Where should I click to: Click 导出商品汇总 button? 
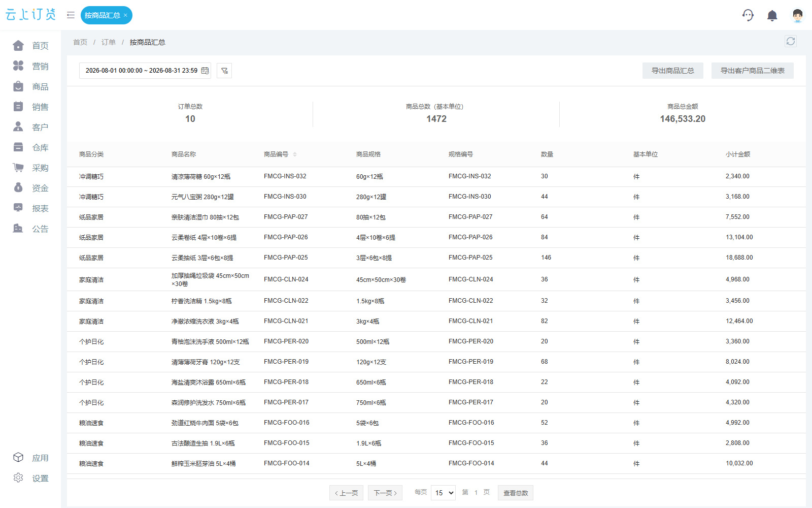[x=673, y=71]
